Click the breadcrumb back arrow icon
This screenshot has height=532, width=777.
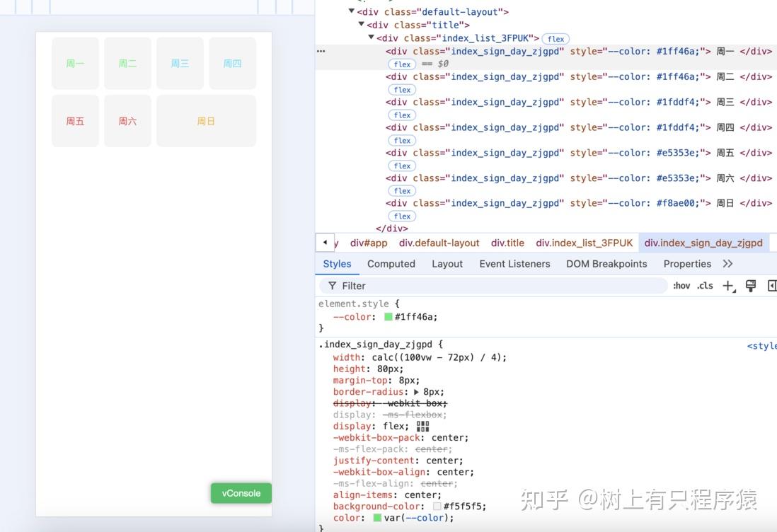pyautogui.click(x=324, y=243)
